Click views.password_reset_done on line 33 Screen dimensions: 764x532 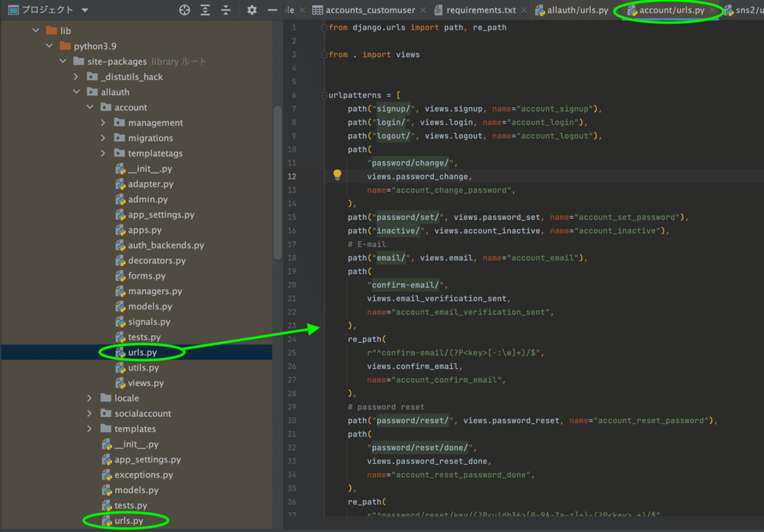(428, 461)
